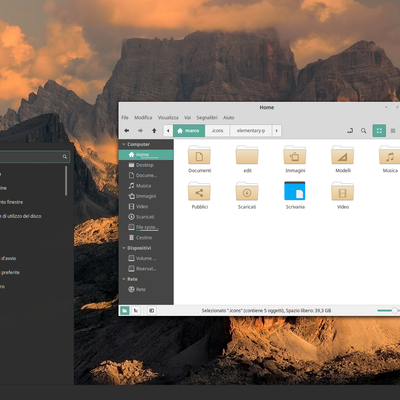The height and width of the screenshot is (400, 400).
Task: Go to parent folder with up arrow
Action: pos(154,131)
